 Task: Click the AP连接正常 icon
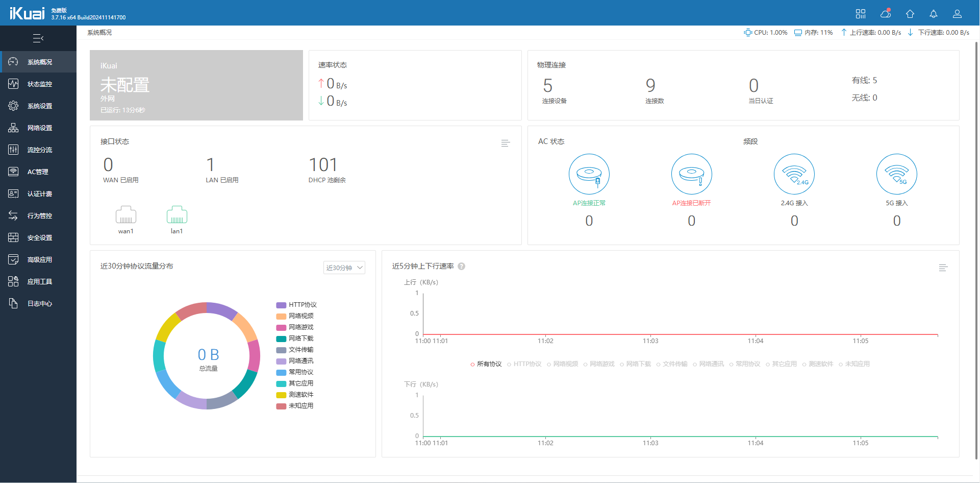pos(589,174)
